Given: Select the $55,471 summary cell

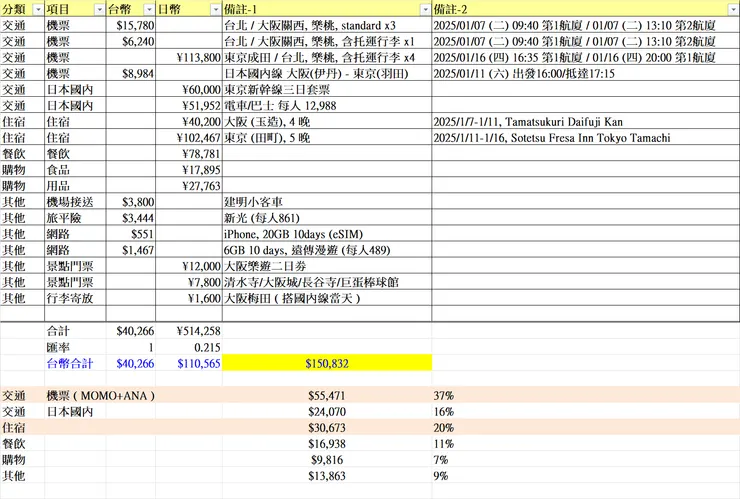Looking at the screenshot, I should pos(327,396).
